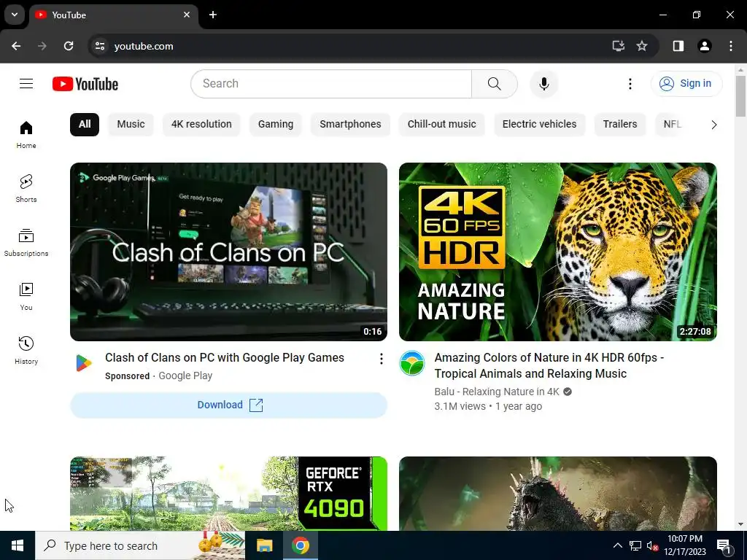
Task: Open the You section in sidebar
Action: pos(26,296)
